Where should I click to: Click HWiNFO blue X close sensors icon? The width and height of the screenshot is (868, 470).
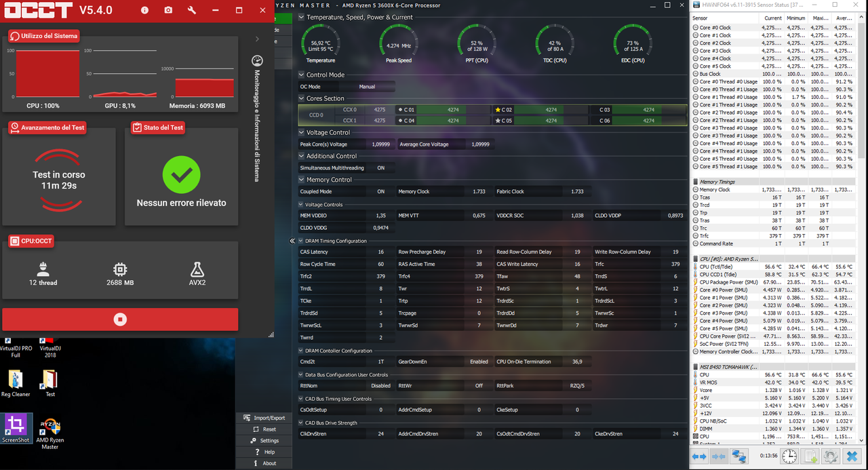click(853, 456)
